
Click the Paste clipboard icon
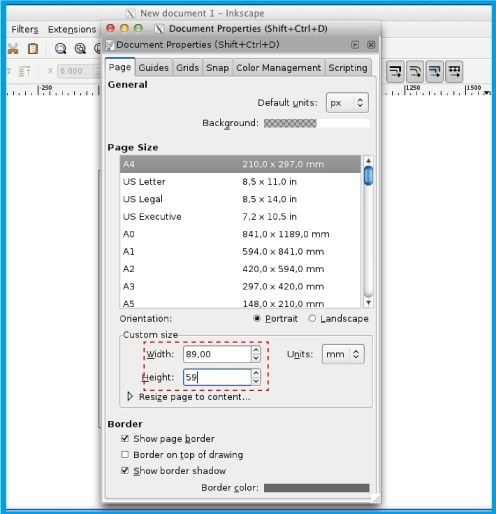coord(33,49)
